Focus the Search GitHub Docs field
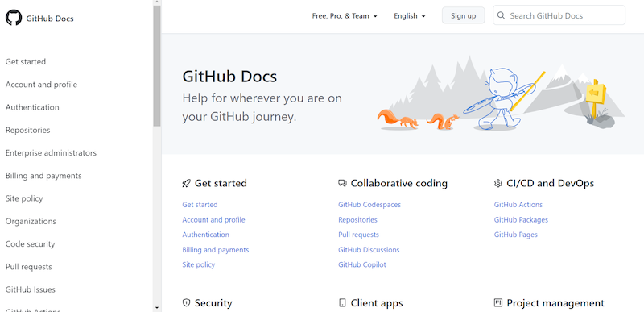644x312 pixels. click(x=559, y=15)
